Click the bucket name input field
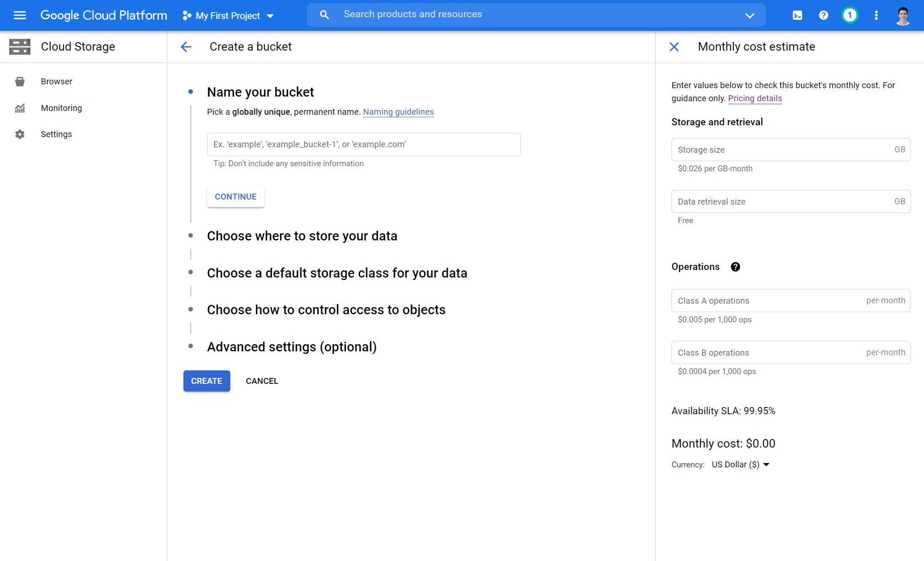 click(363, 144)
